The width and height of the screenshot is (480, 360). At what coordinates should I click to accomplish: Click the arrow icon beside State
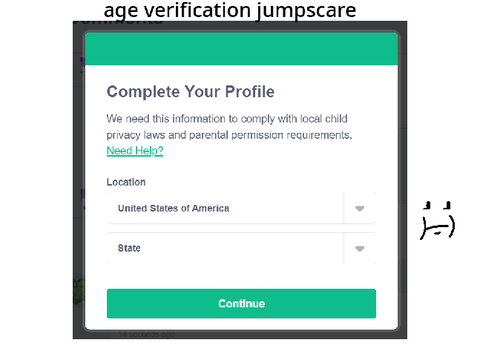click(359, 249)
